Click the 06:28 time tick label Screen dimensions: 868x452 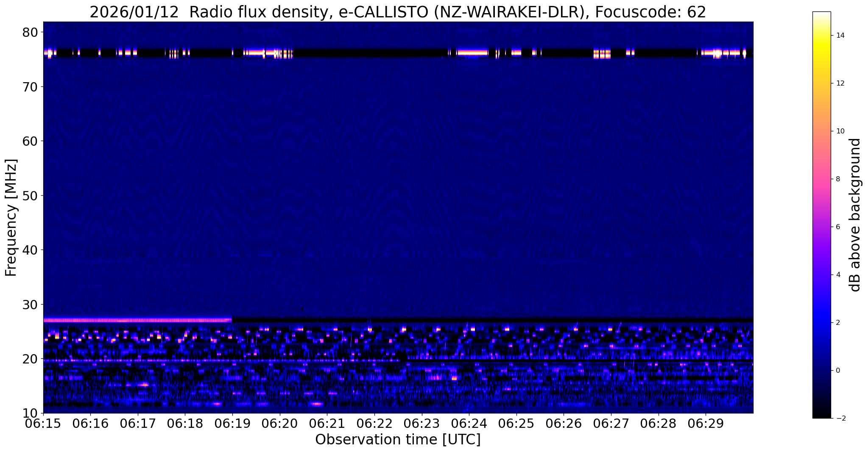(659, 423)
